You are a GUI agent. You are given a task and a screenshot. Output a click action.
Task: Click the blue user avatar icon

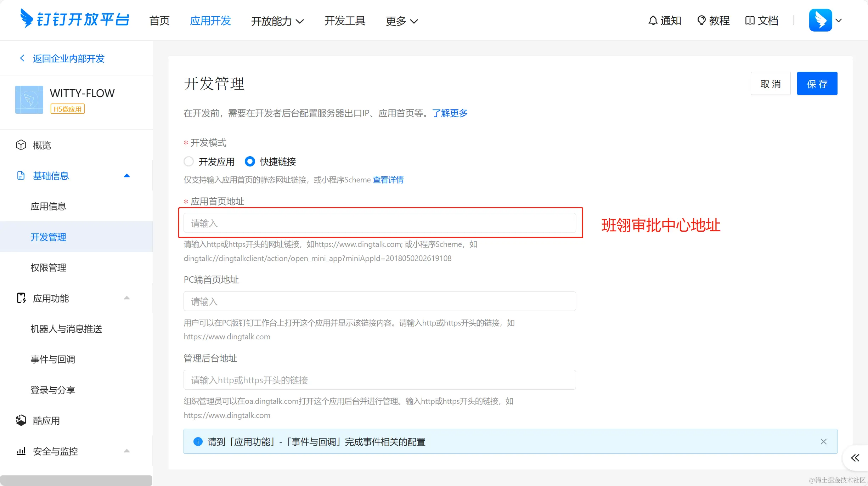coord(820,21)
